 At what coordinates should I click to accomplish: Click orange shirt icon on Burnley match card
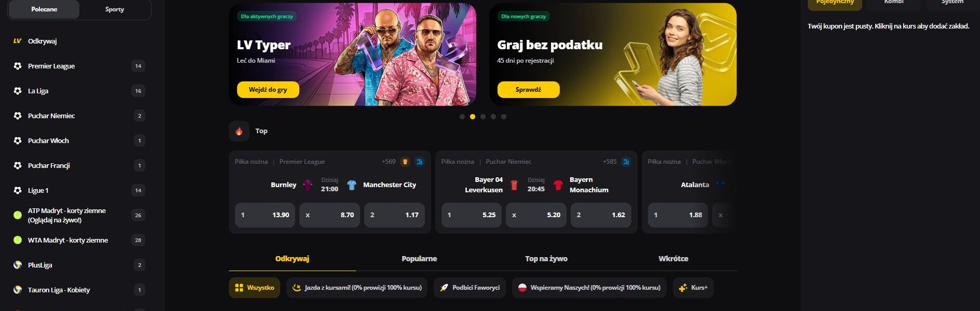[405, 162]
